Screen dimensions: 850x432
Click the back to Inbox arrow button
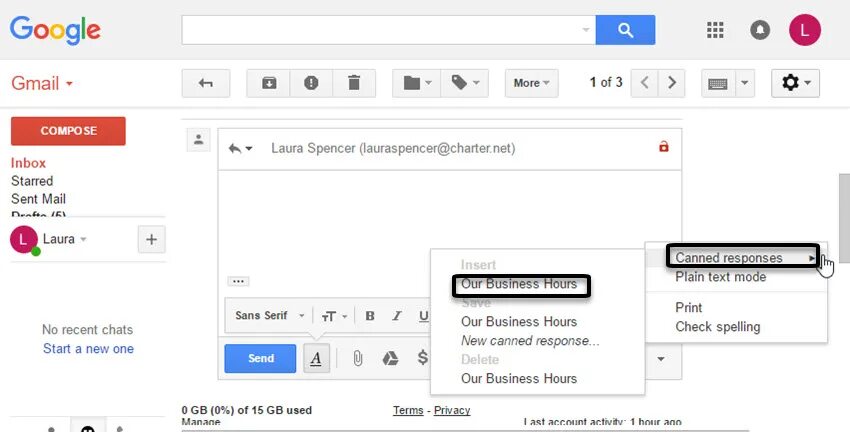tap(205, 83)
